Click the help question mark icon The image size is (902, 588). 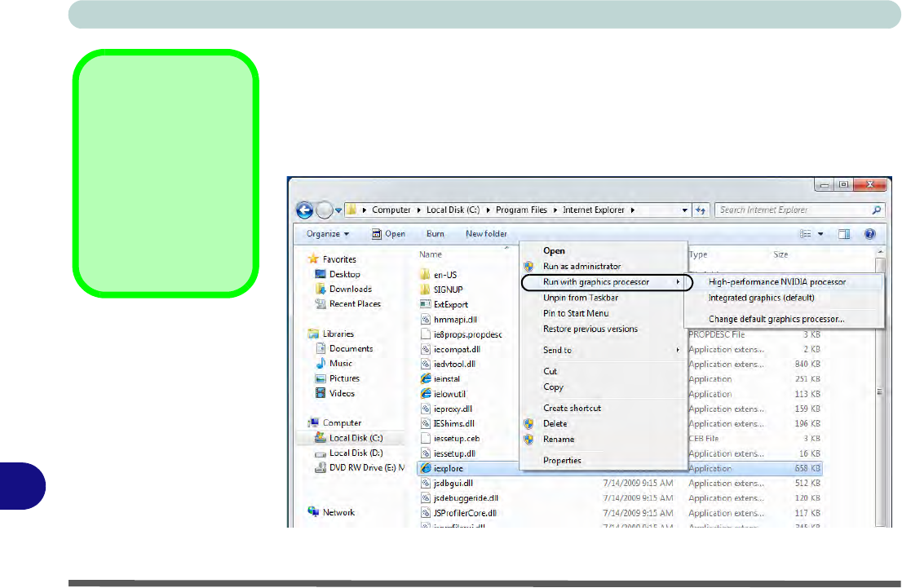tap(869, 234)
